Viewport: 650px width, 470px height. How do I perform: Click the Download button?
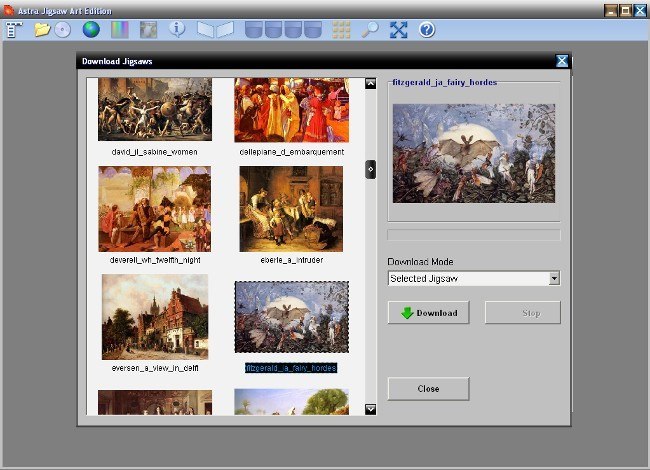(x=429, y=313)
